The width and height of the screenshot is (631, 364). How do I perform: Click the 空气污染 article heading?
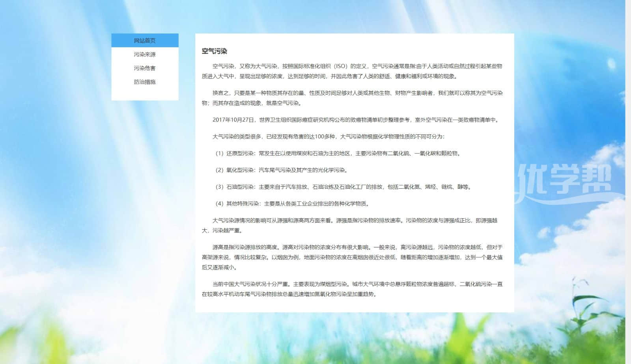pyautogui.click(x=214, y=51)
